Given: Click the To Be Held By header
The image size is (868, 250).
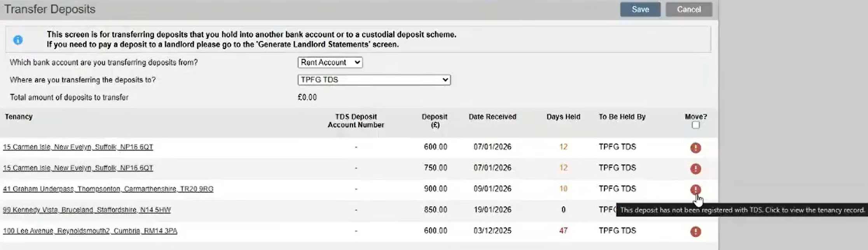Looking at the screenshot, I should point(622,116).
